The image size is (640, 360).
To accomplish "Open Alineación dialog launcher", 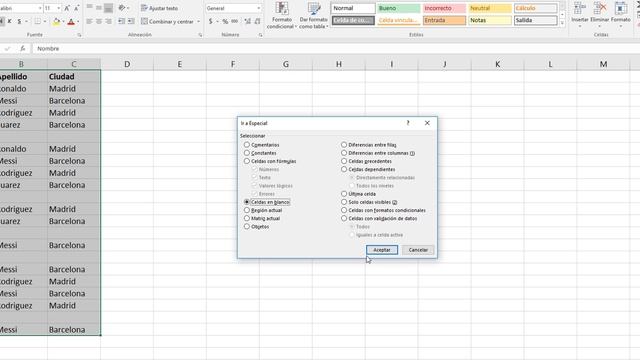I will (200, 35).
